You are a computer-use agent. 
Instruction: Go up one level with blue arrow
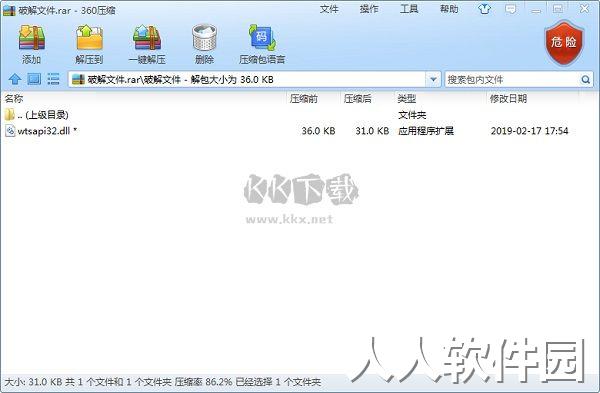[x=15, y=79]
